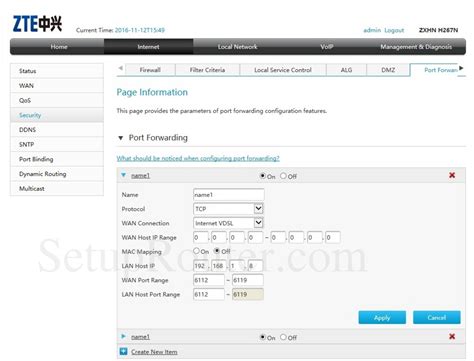This screenshot has width=474, height=361.
Task: Enable MAC Mapping On option
Action: [x=196, y=251]
